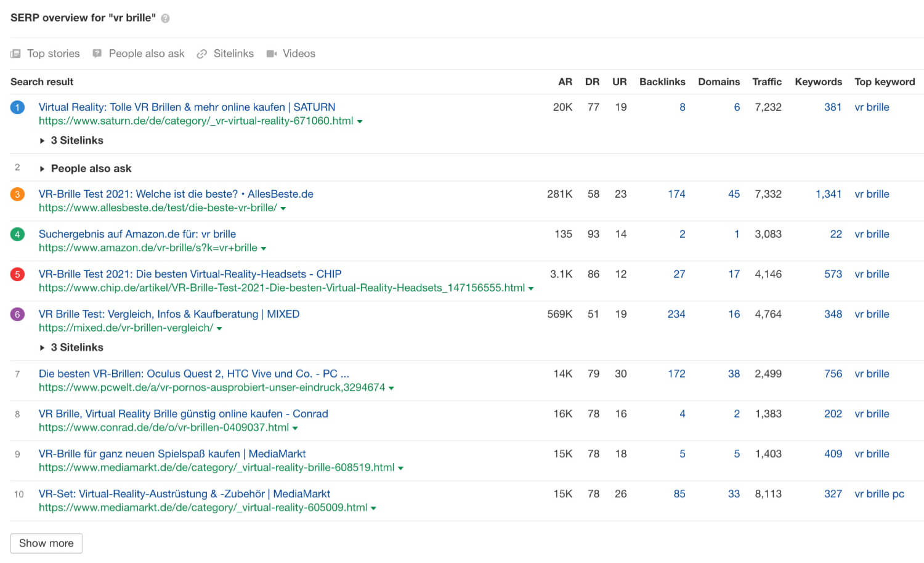The height and width of the screenshot is (563, 924).
Task: Click top keyword 'vr brille' in Amazon row
Action: point(872,234)
